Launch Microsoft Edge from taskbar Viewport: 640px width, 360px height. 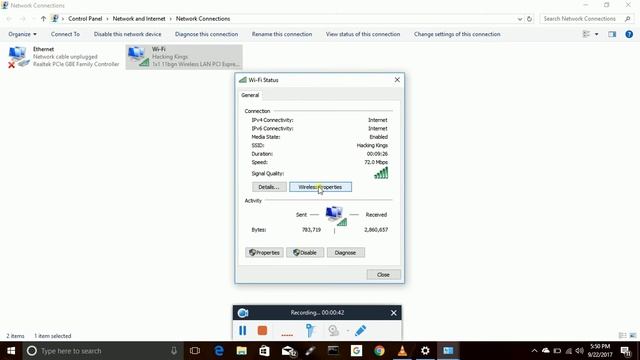(x=219, y=351)
